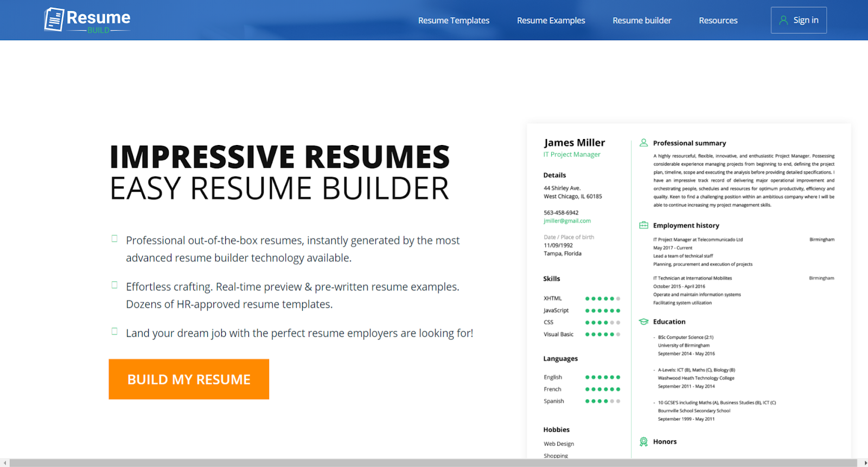Click 'BSc Computer Science (2:1)' education entry
Viewport: 868px width, 467px height.
[x=686, y=337]
